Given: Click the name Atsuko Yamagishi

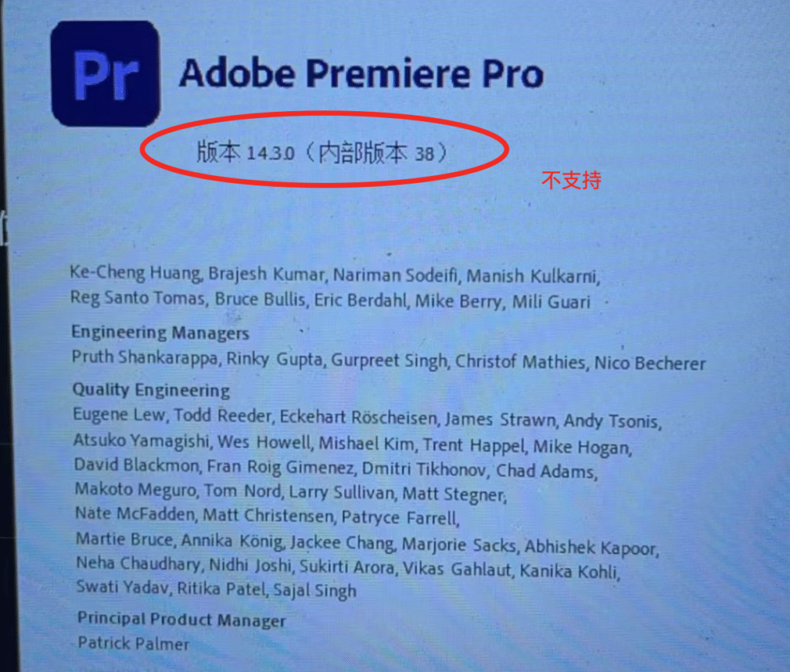Looking at the screenshot, I should pos(142,441).
